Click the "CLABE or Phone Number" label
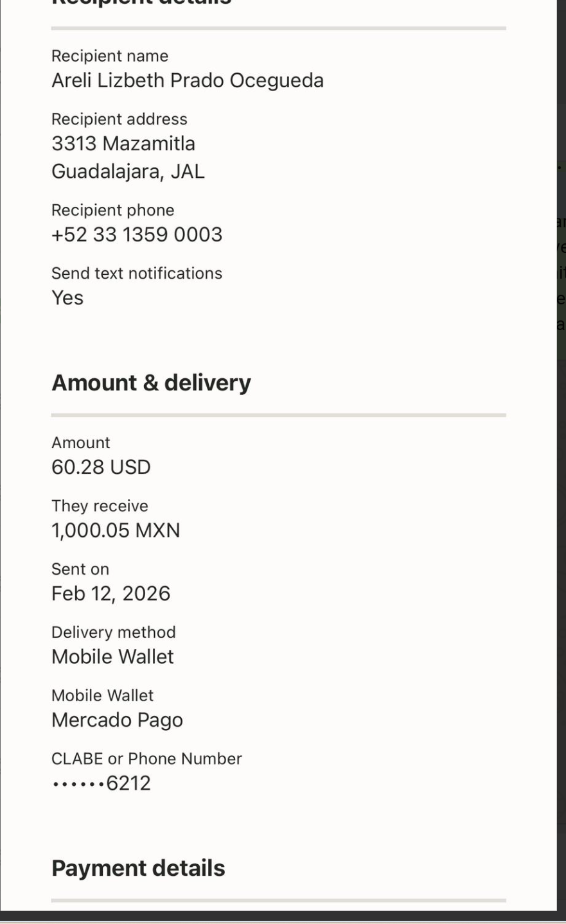Viewport: 566px width, 924px height. (x=146, y=759)
